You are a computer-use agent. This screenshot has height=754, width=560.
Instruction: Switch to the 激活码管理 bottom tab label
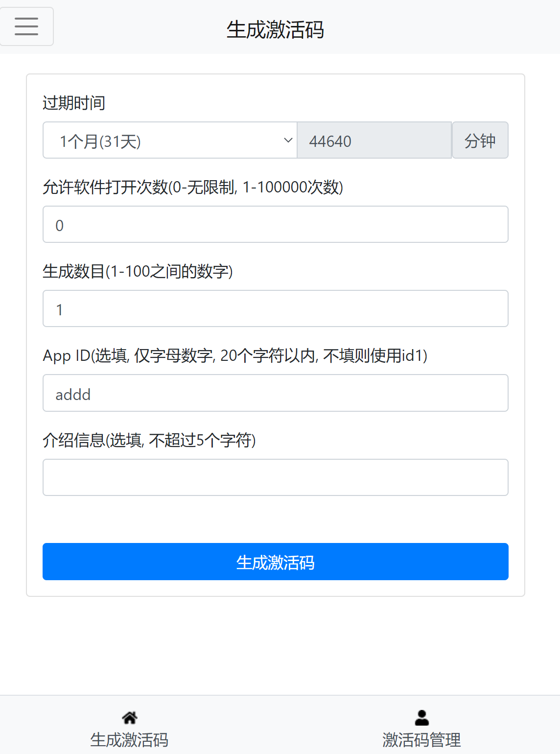[x=421, y=739]
